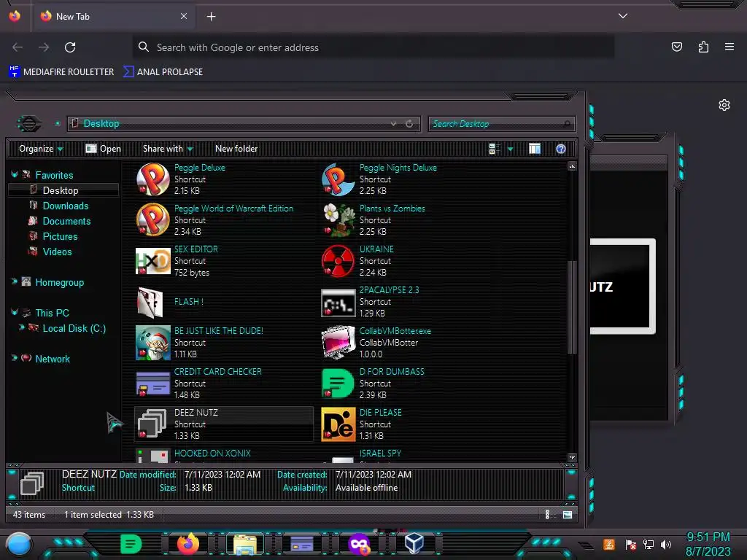Click the Search Desktop field

(x=502, y=124)
